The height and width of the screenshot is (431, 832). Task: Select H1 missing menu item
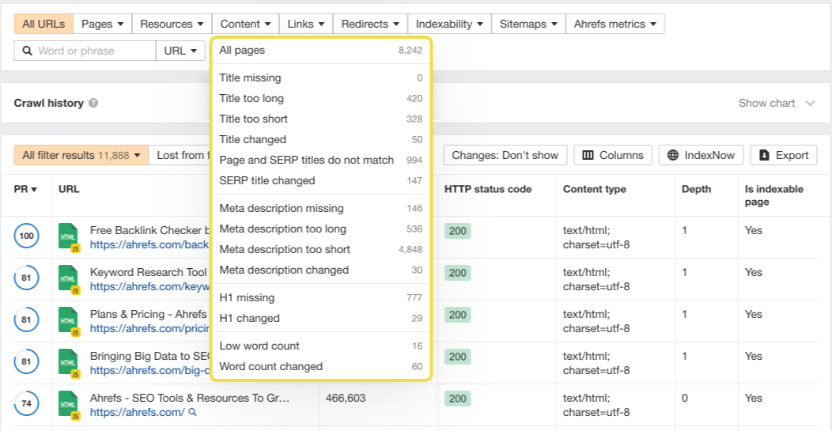[x=321, y=298]
